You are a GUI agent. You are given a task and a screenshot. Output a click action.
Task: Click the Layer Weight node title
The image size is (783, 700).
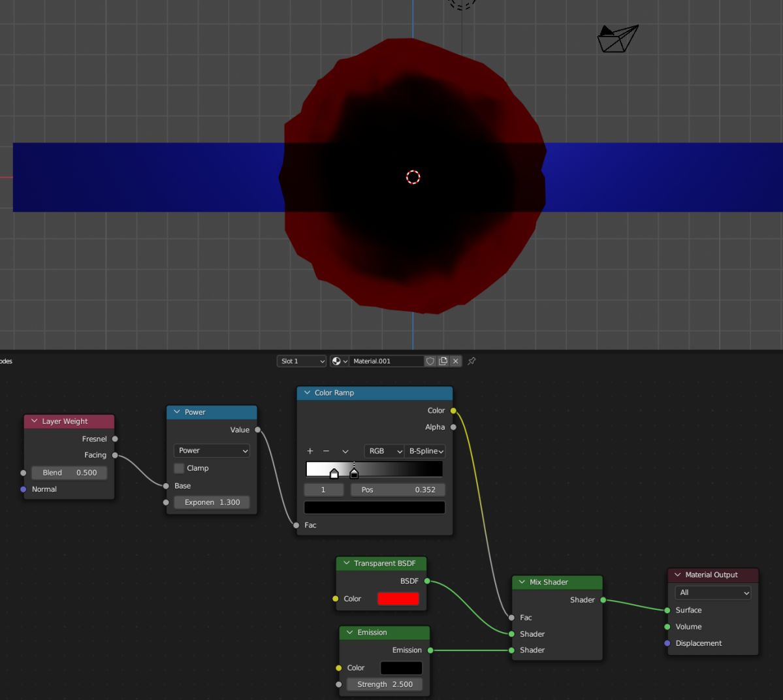tap(65, 421)
